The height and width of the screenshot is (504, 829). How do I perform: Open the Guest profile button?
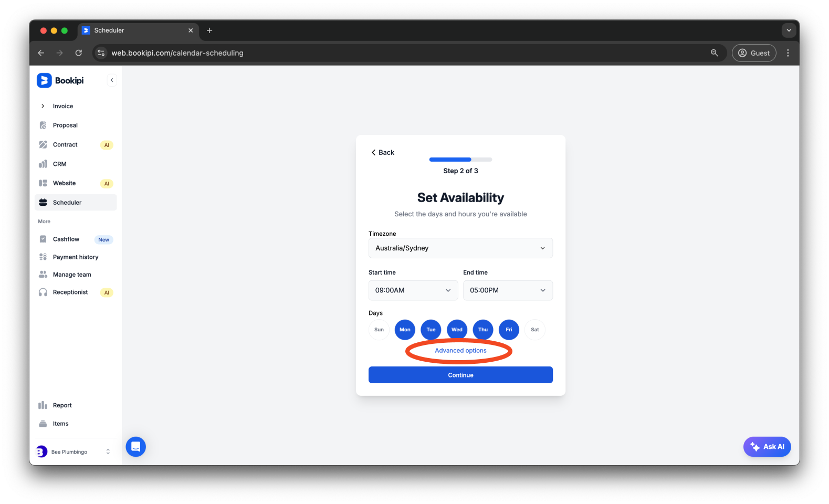[754, 53]
